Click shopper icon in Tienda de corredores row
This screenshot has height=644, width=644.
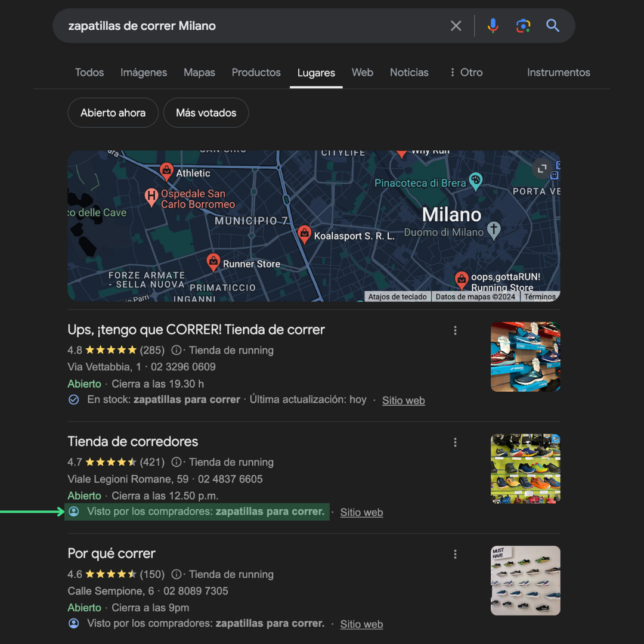click(73, 512)
